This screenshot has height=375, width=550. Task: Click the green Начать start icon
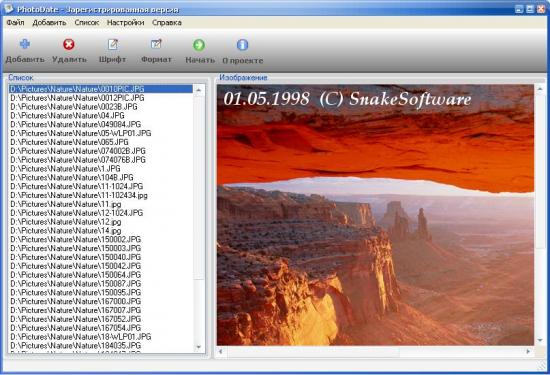(x=199, y=45)
